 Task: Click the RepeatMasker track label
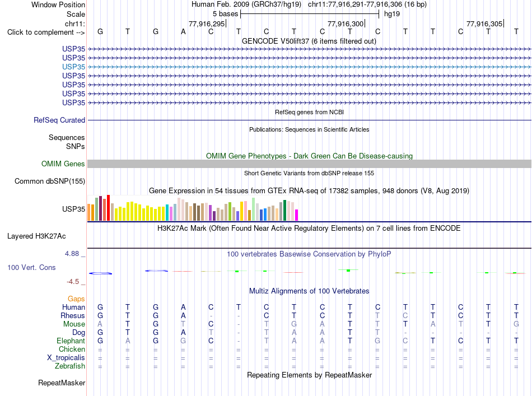62,383
